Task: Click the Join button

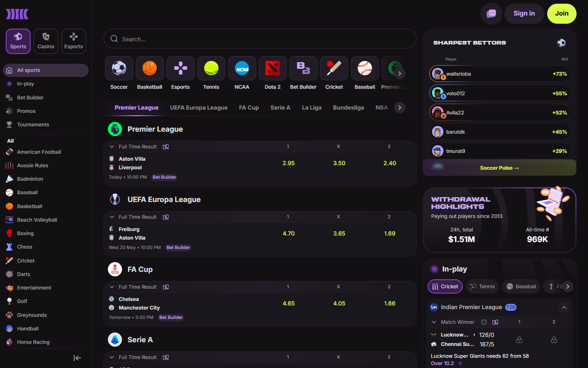Action: point(561,13)
